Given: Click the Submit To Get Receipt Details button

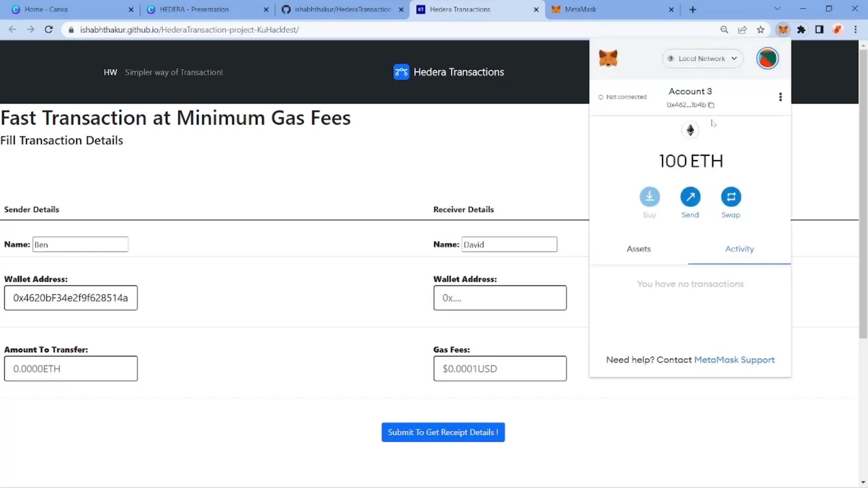Looking at the screenshot, I should point(443,432).
